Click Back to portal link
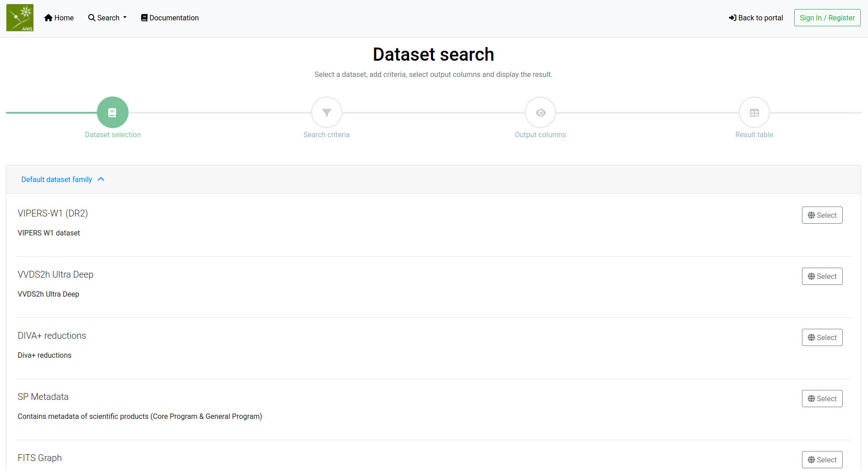Screen dimensions: 868x471 [x=756, y=18]
